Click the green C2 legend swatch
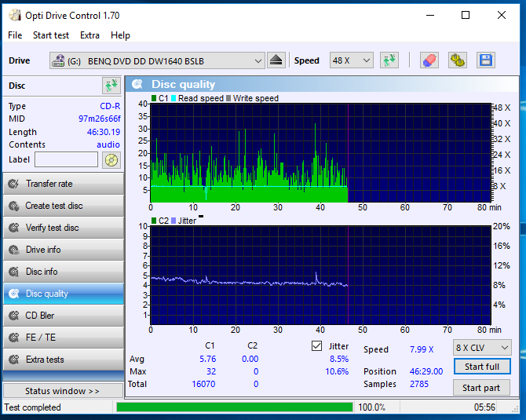 coord(154,221)
